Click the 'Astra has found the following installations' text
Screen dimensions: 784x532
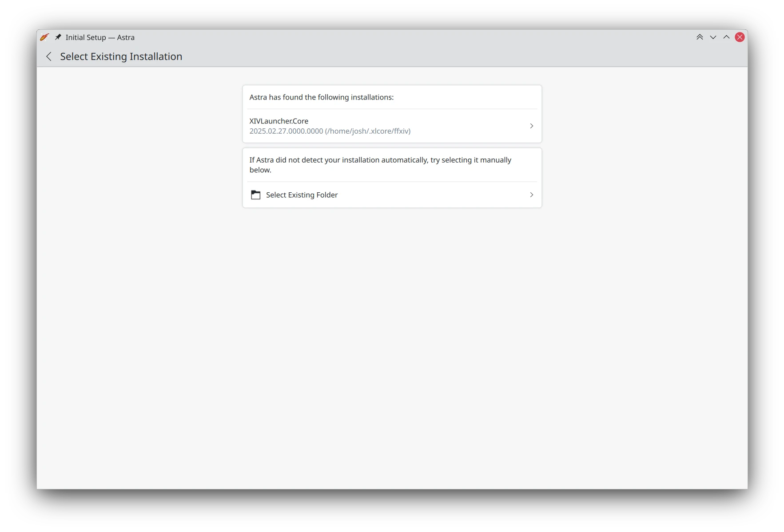pyautogui.click(x=322, y=97)
